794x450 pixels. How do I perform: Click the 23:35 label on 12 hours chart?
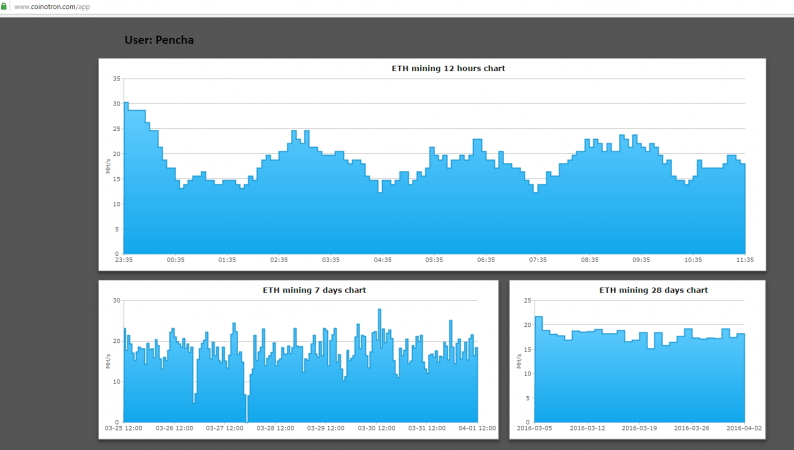pyautogui.click(x=124, y=260)
